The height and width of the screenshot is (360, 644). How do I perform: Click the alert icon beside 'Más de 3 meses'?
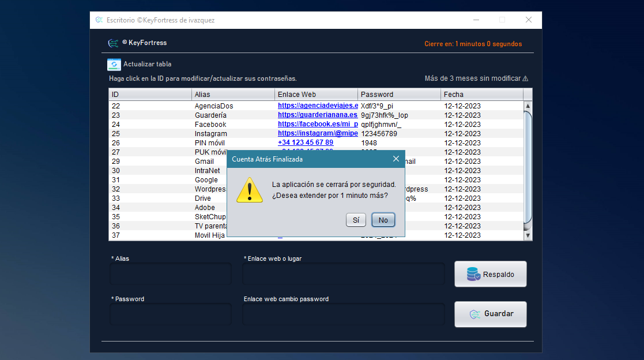click(x=525, y=79)
